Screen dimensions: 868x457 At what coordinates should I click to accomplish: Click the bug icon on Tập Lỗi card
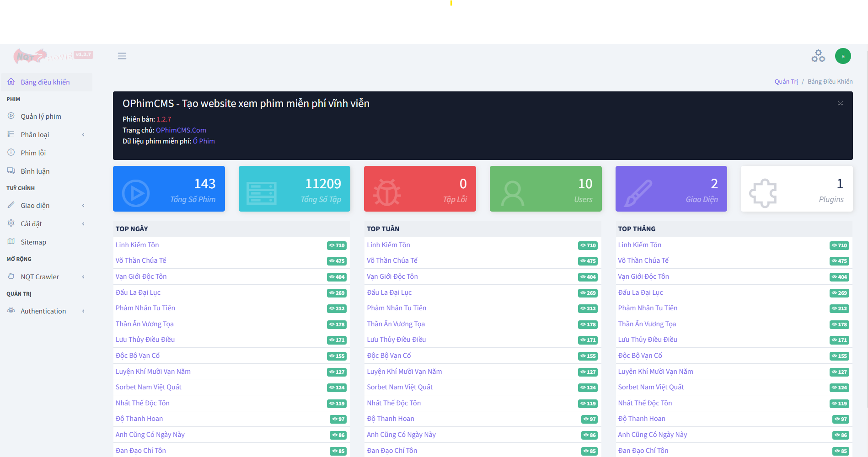point(387,193)
